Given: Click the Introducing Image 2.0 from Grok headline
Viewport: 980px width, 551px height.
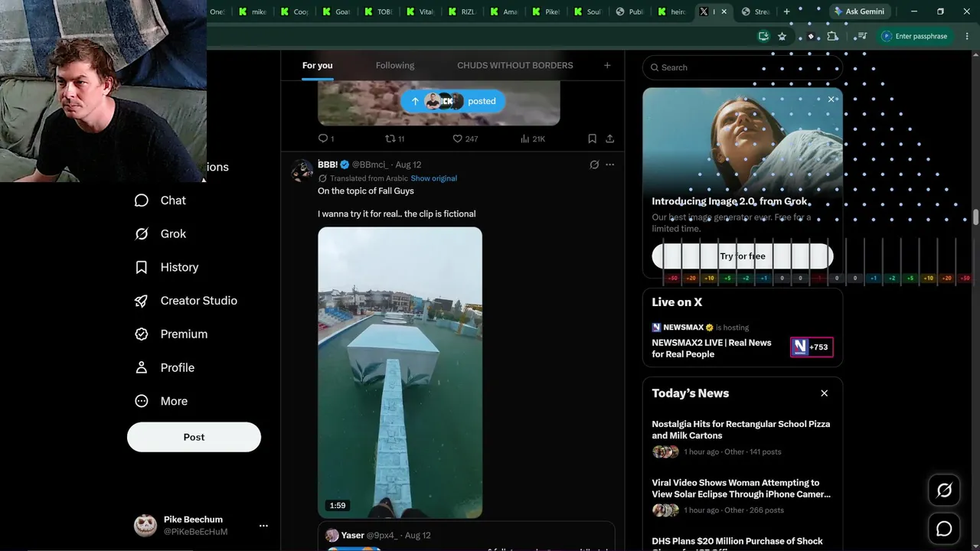Looking at the screenshot, I should click(x=730, y=201).
